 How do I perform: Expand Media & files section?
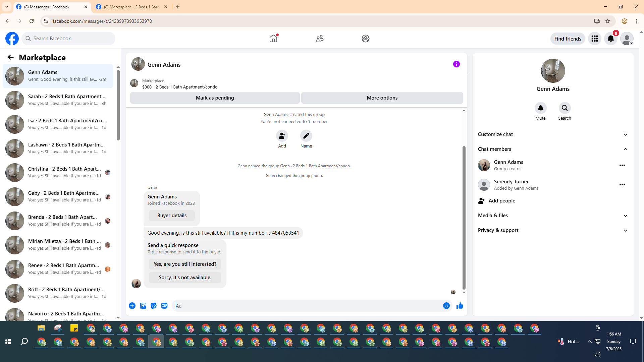625,216
